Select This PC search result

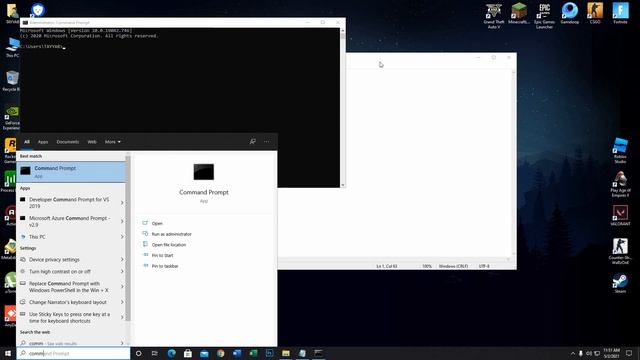click(x=68, y=237)
